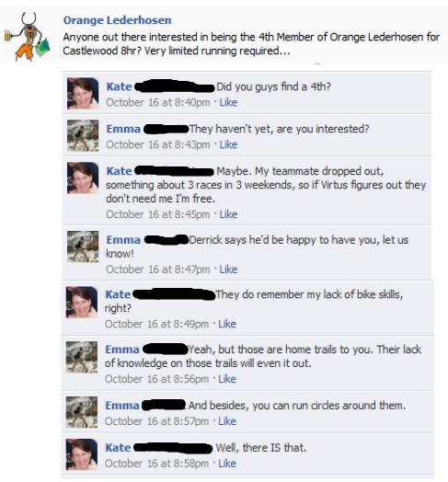Click Emma's avatar beside Derrick comment
Screen dimensions: 448x482
point(83,247)
